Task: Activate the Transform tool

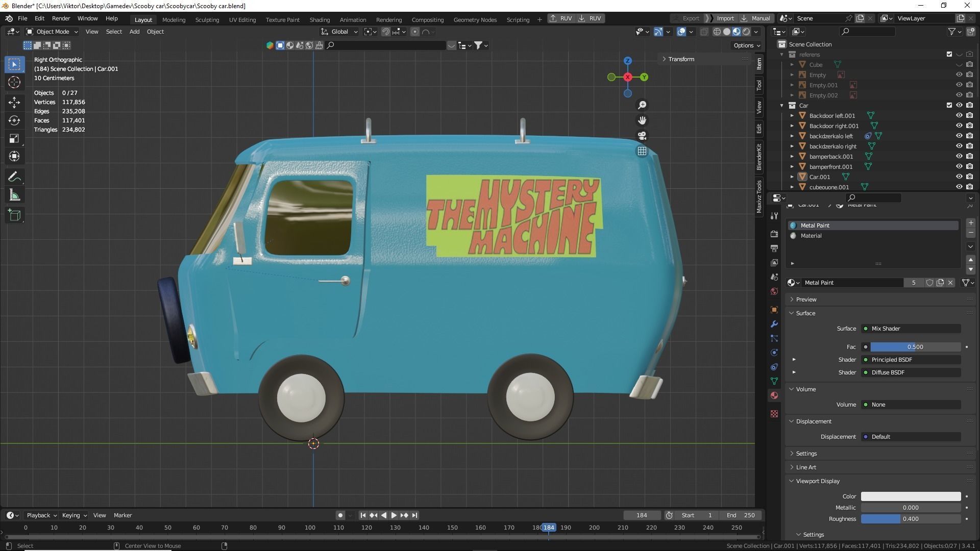Action: pyautogui.click(x=14, y=156)
